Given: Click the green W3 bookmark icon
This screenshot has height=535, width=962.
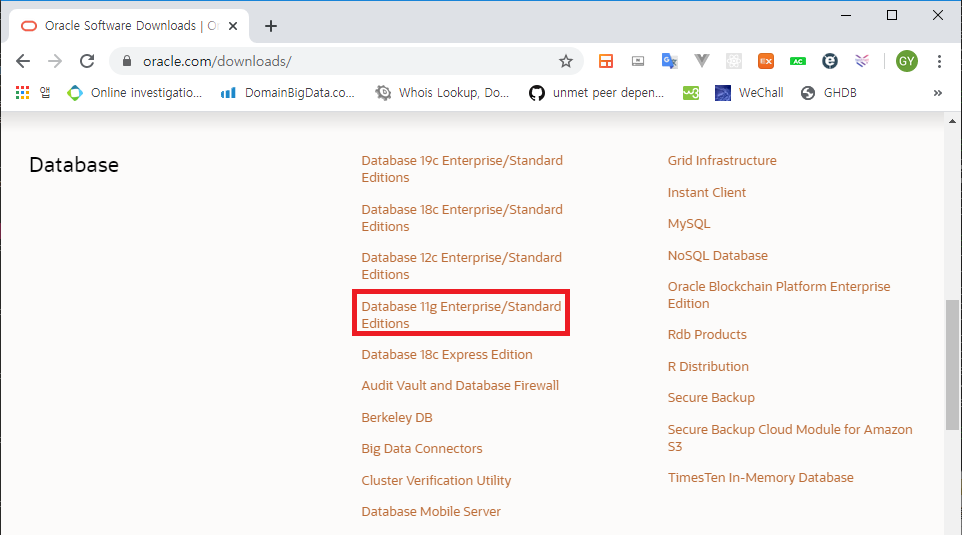Looking at the screenshot, I should [691, 93].
